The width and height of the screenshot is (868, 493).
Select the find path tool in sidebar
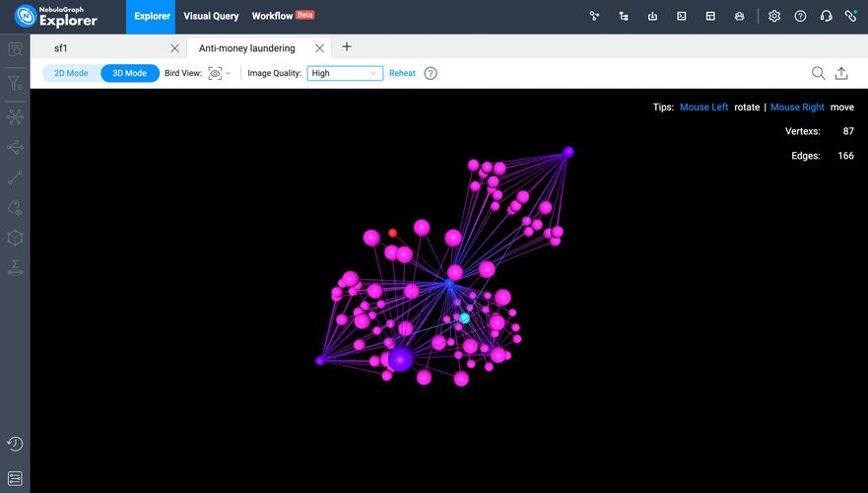(x=15, y=177)
